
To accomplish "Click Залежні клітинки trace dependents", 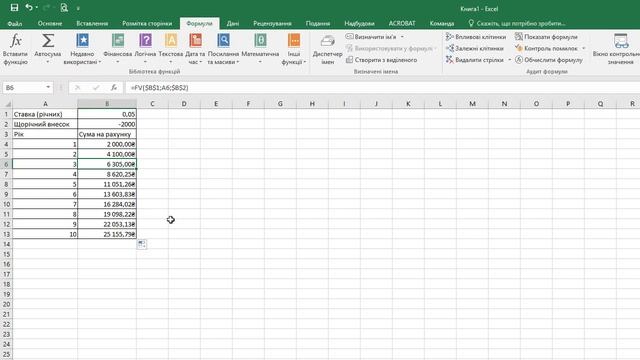I will 475,48.
